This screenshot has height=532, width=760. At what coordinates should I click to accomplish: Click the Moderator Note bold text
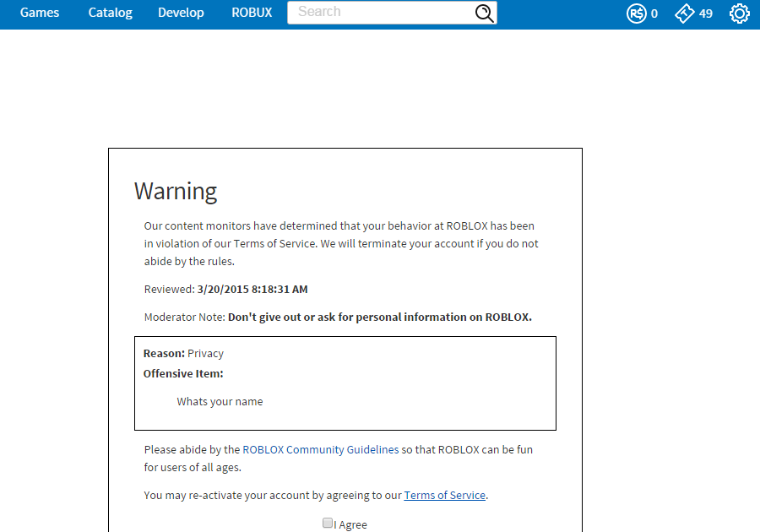click(379, 318)
